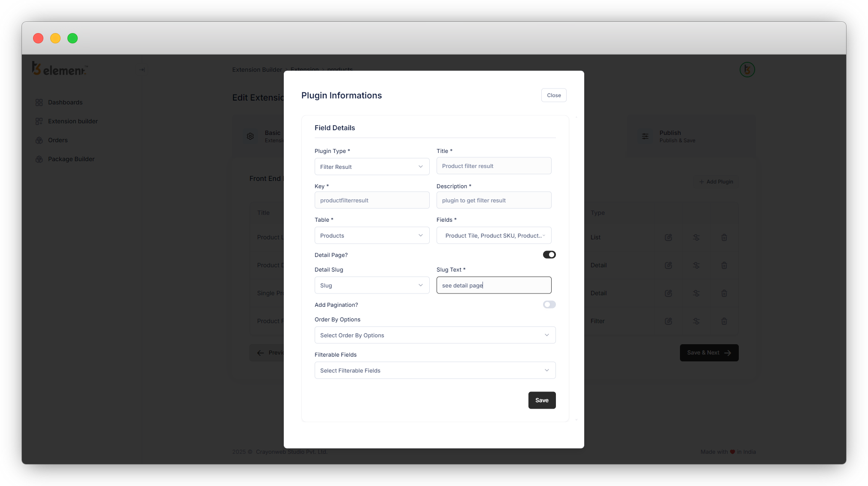868x486 pixels.
Task: Click Dashboards sidebar icon
Action: (39, 102)
